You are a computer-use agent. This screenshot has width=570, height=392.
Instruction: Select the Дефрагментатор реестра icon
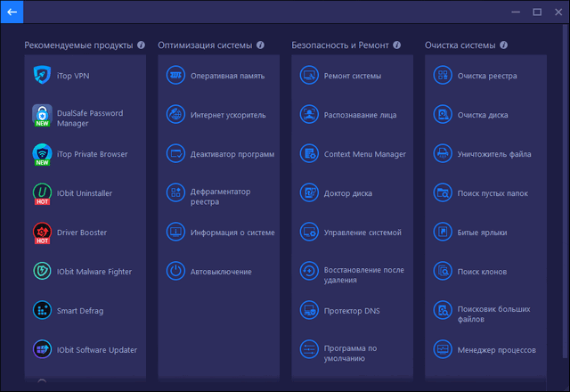tap(175, 192)
